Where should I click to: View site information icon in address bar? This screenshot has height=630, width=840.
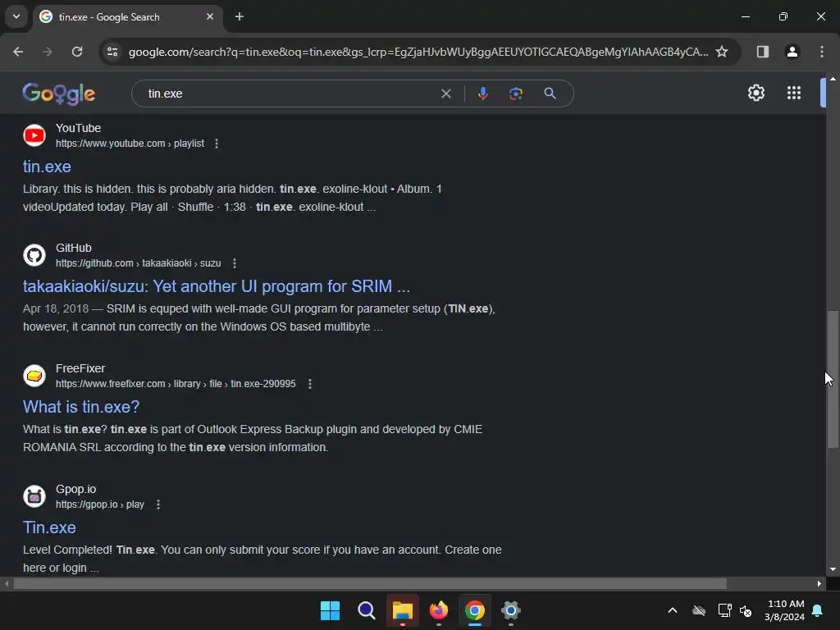[112, 52]
